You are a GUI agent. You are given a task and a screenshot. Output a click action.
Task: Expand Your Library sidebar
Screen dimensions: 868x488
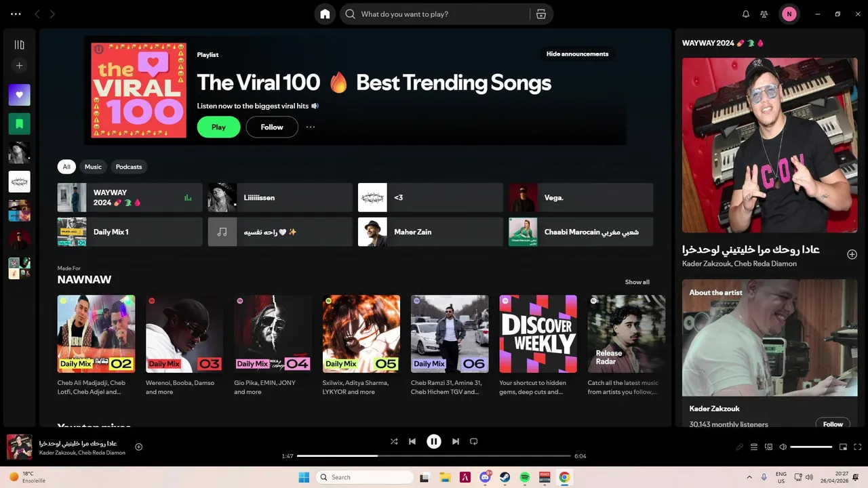pos(19,45)
